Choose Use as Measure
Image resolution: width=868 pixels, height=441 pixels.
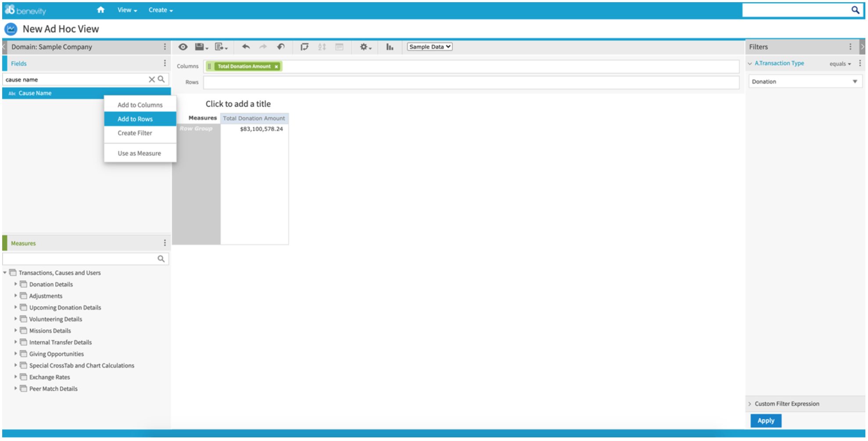click(x=140, y=153)
